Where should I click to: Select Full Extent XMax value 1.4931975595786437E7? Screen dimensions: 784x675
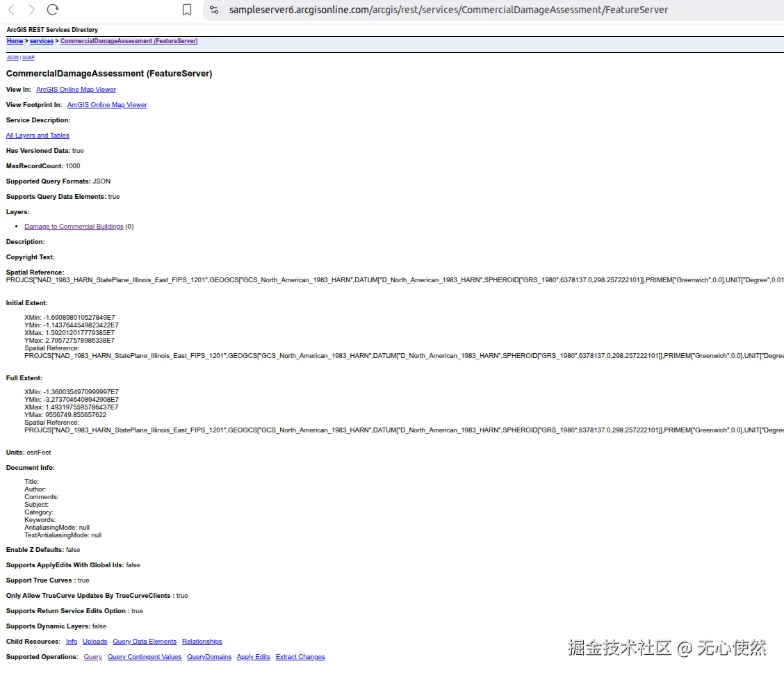[82, 407]
